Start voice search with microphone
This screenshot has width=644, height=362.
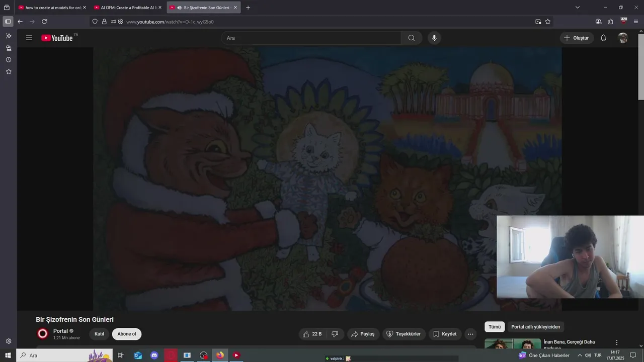point(434,38)
